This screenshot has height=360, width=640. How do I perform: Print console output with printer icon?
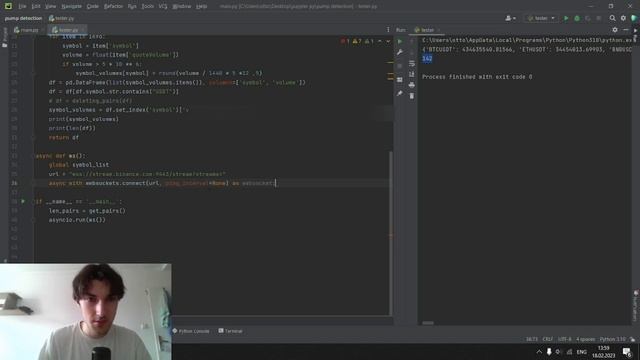pos(411,85)
